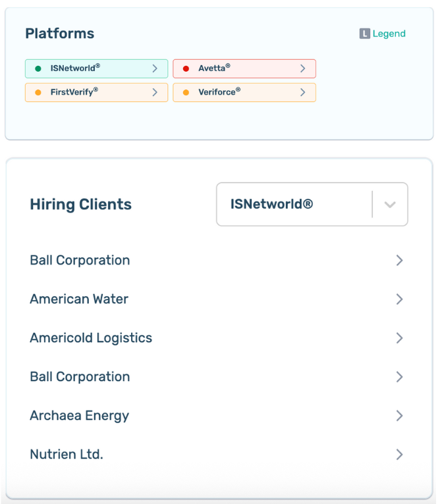This screenshot has width=438, height=504.
Task: Click the chevron on the FirstVerify platform chip
Action: pyautogui.click(x=155, y=93)
